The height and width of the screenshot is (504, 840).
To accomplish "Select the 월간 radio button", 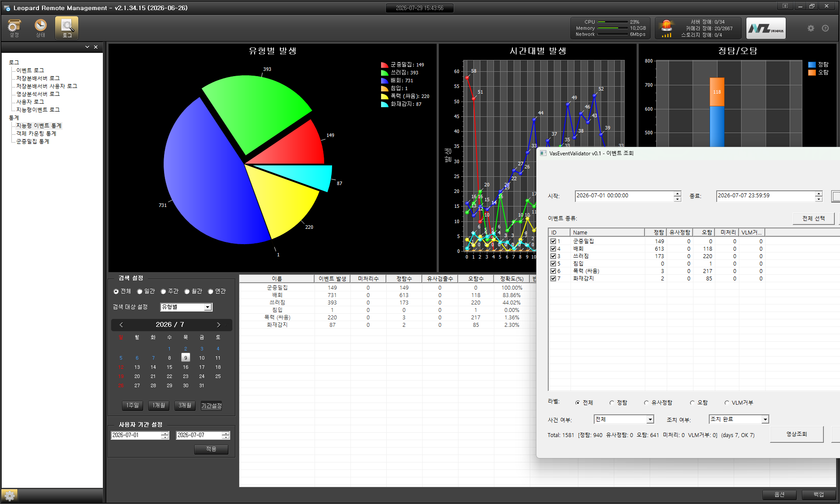I will pyautogui.click(x=187, y=291).
